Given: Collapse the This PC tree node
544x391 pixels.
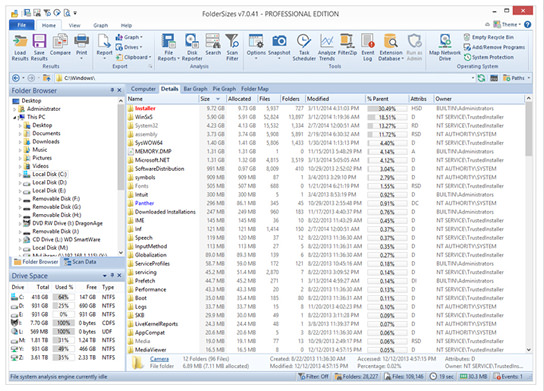Looking at the screenshot, I should click(x=15, y=117).
